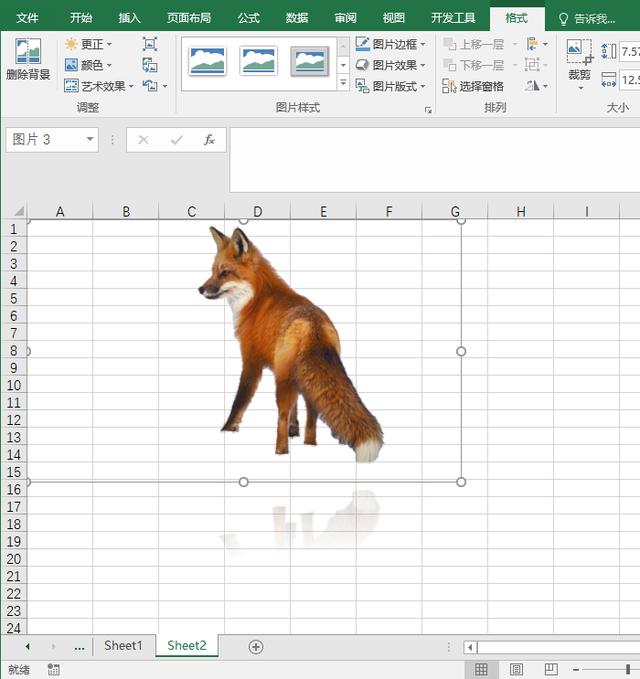Expand the name box dropdown showing 图片 3

(90, 139)
